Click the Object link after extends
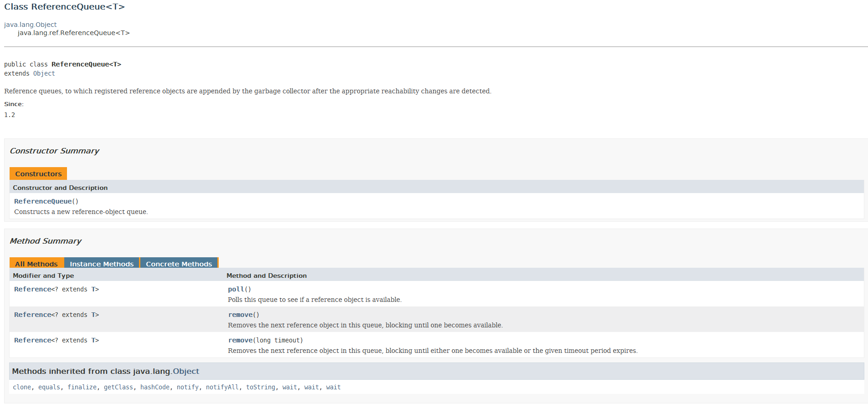Viewport: 868px width, 408px height. coord(44,73)
